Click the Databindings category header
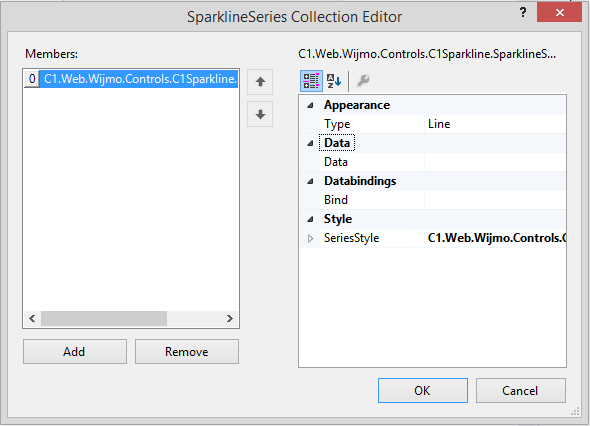 [360, 181]
